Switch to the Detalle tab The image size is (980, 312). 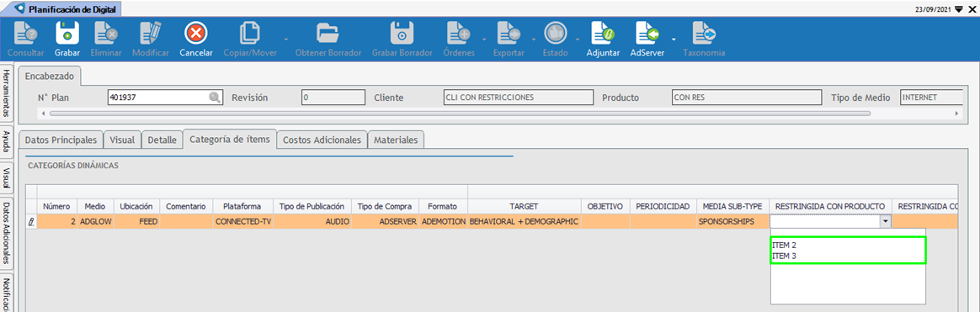pyautogui.click(x=162, y=140)
